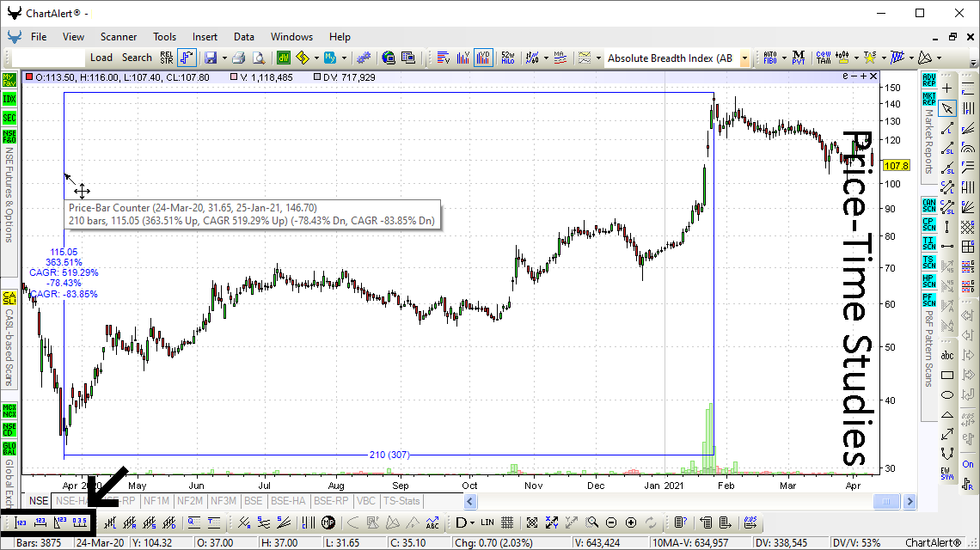Click the ADV REP report icon
The image size is (980, 550).
pos(929,80)
